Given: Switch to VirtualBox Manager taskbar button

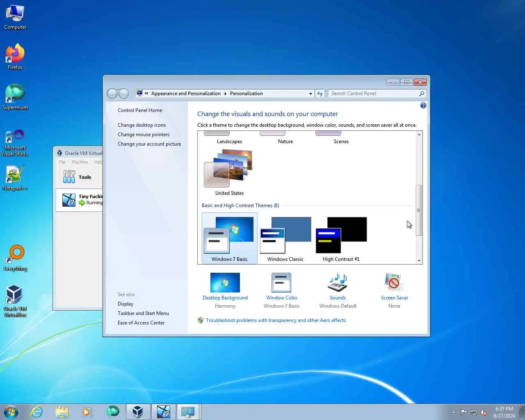Looking at the screenshot, I should (138, 412).
